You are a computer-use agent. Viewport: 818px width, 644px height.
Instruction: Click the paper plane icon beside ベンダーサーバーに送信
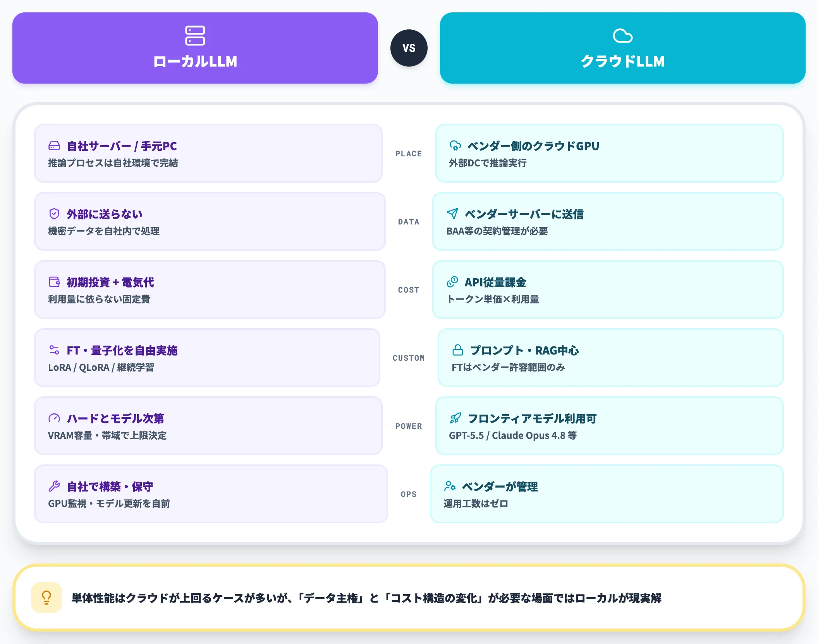[452, 214]
